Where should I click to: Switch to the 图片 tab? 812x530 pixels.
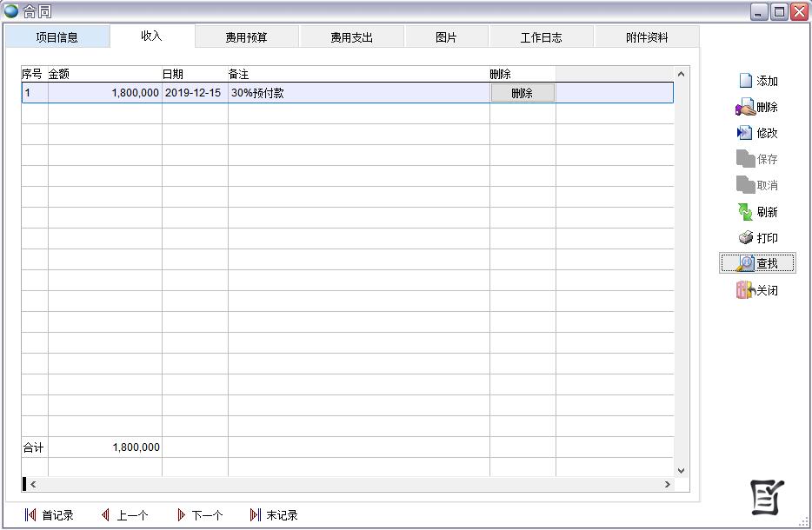point(446,37)
